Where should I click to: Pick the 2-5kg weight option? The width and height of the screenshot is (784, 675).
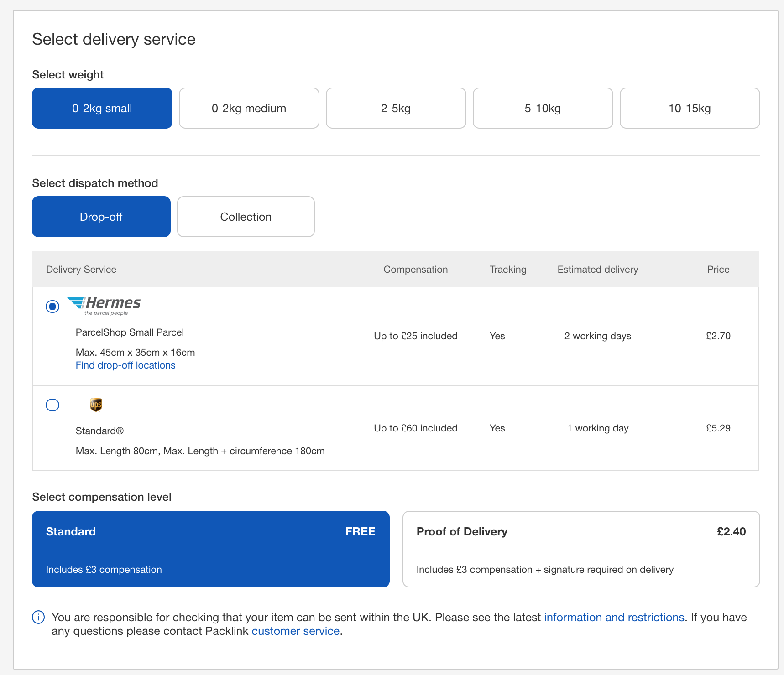coord(396,108)
